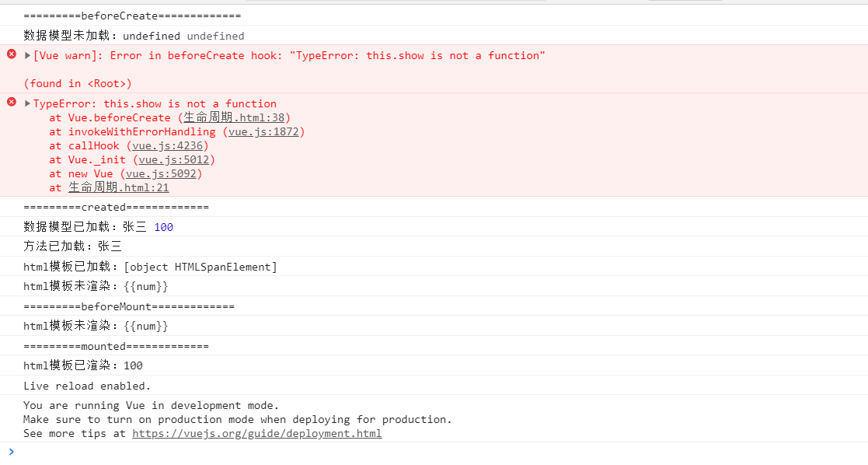Expand the [Vue warn] error message
Screen dimensions: 868x465
[x=28, y=55]
